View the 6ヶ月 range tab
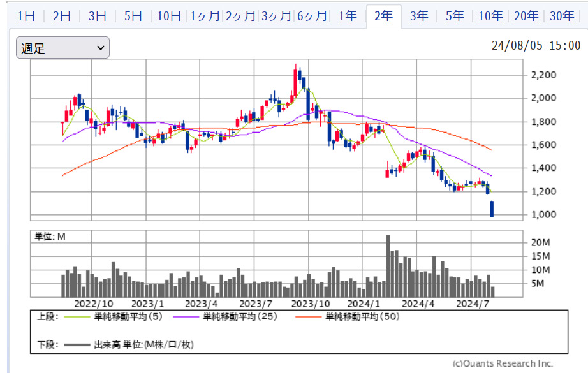588x373 pixels. (x=312, y=17)
